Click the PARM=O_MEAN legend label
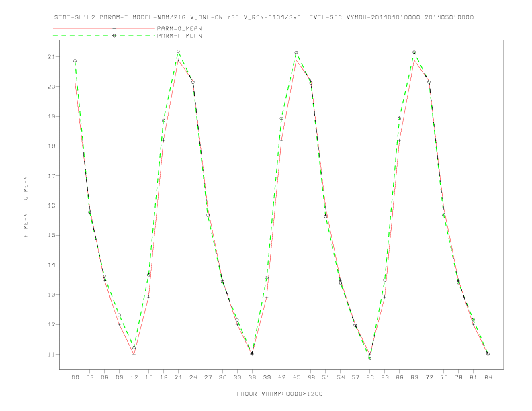Screen dimensions: 532x411 pos(179,28)
